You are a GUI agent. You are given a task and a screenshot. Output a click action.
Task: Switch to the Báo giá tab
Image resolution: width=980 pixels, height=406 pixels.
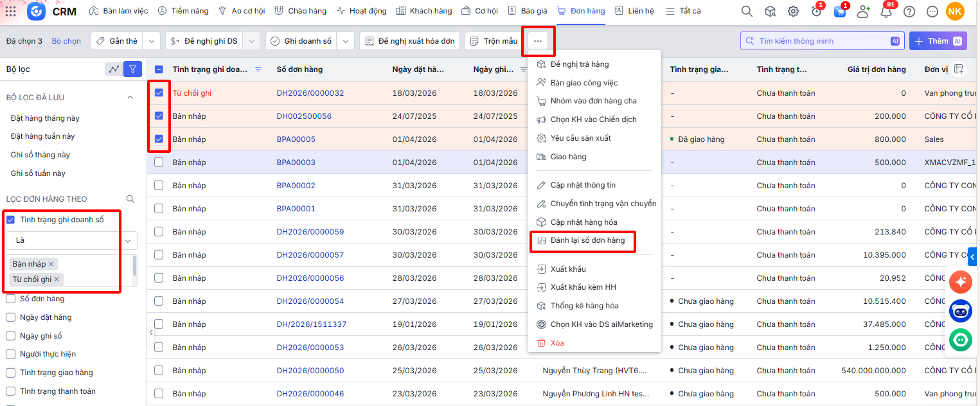coord(529,11)
